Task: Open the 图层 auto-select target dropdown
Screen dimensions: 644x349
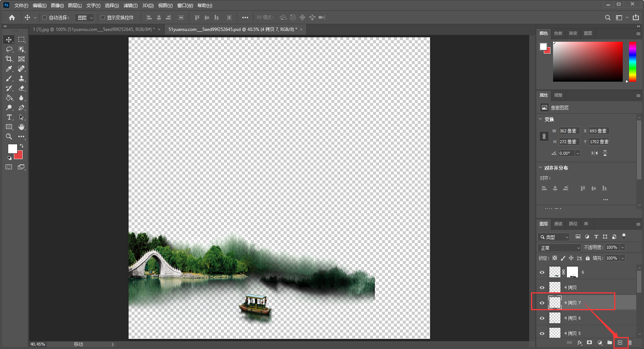Action: 84,18
